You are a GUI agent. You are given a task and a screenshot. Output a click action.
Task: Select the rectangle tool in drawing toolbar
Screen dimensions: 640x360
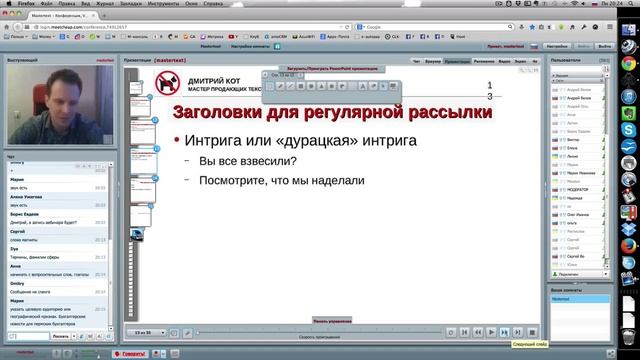[x=301, y=86]
